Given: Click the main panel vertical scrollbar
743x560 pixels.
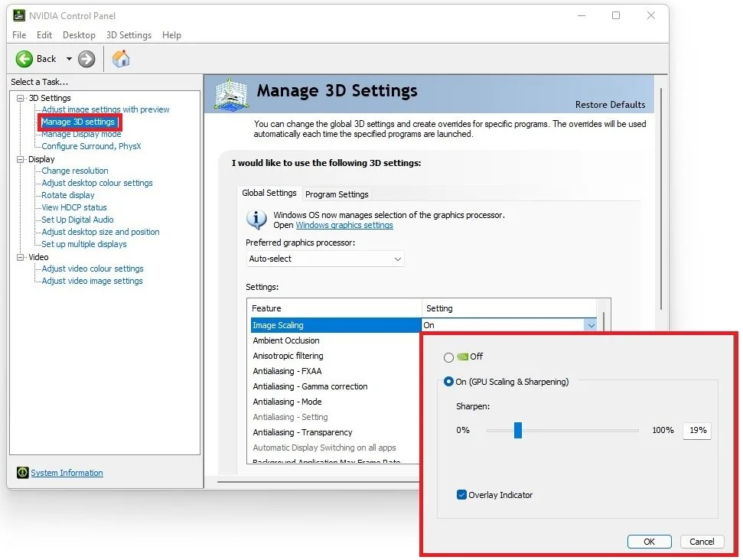Looking at the screenshot, I should pyautogui.click(x=660, y=199).
